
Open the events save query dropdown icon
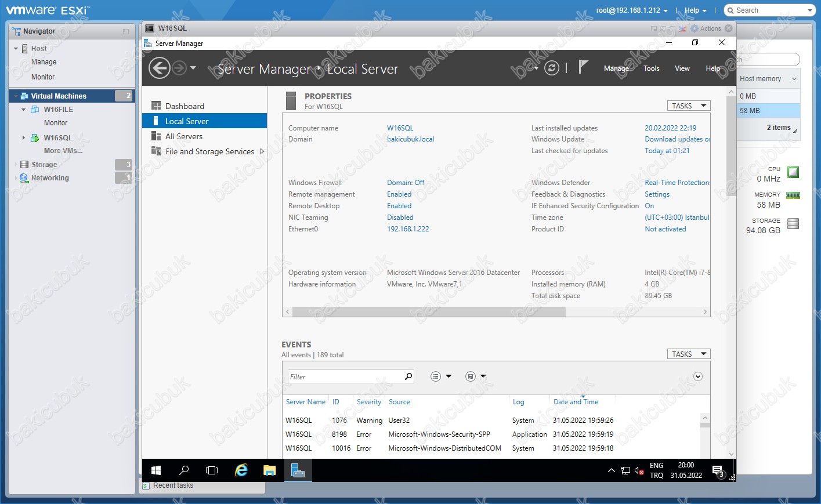pos(476,376)
